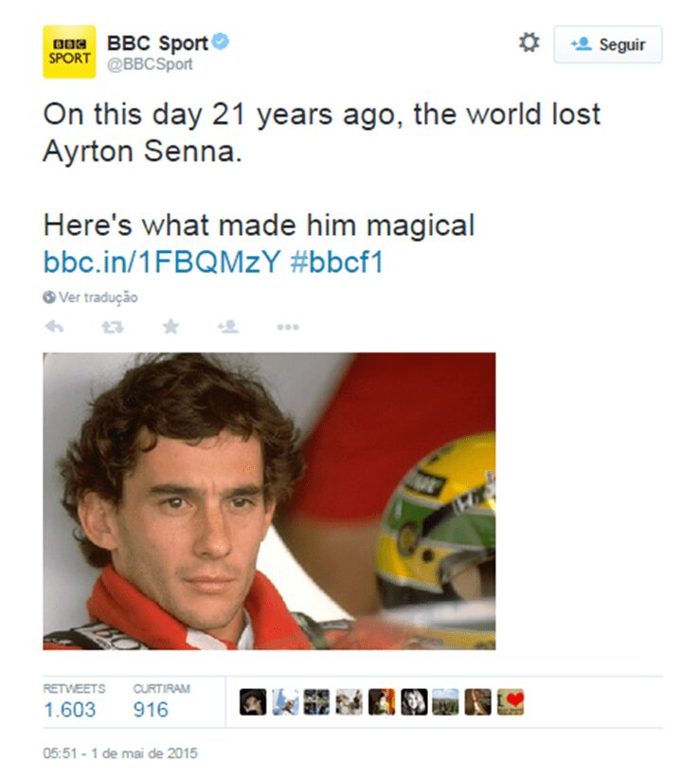The width and height of the screenshot is (700, 779).
Task: View the 1.603 retweets list
Action: pos(70,709)
